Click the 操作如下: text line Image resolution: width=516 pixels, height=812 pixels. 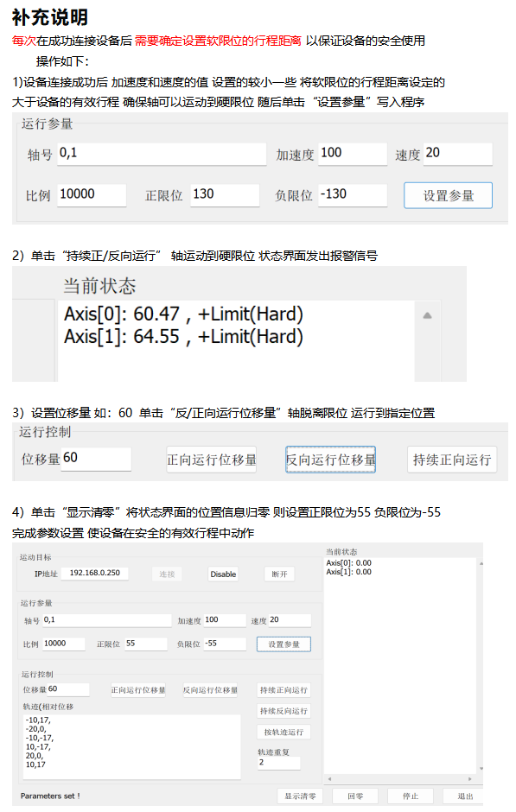pyautogui.click(x=62, y=61)
